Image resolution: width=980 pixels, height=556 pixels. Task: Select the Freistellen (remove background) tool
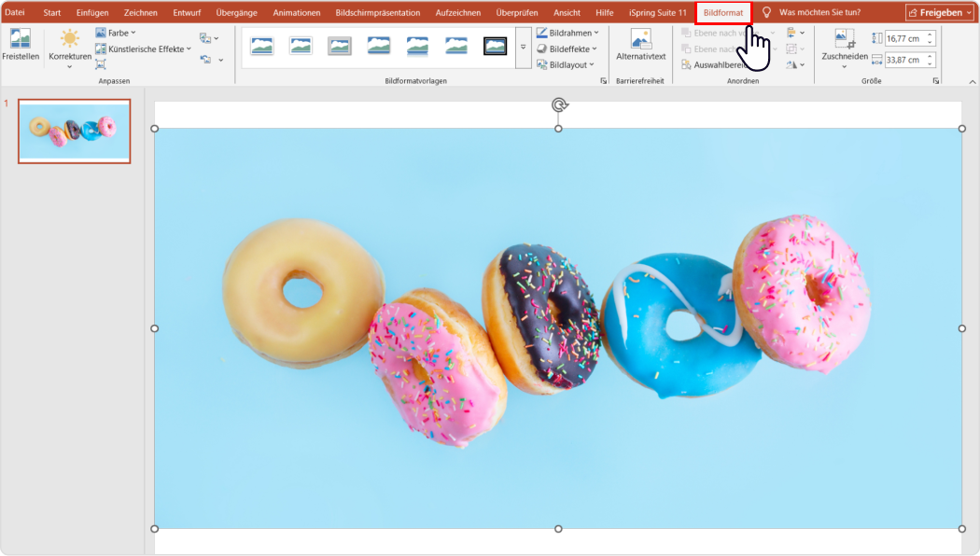[x=21, y=48]
